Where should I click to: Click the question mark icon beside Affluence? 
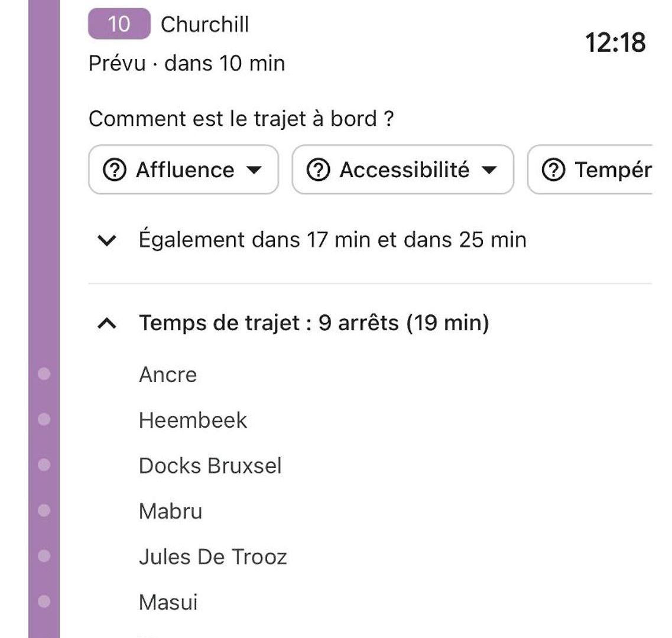coord(115,170)
